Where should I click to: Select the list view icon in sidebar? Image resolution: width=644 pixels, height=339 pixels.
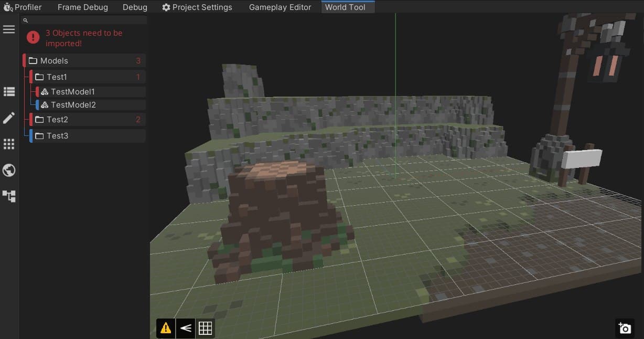[9, 92]
